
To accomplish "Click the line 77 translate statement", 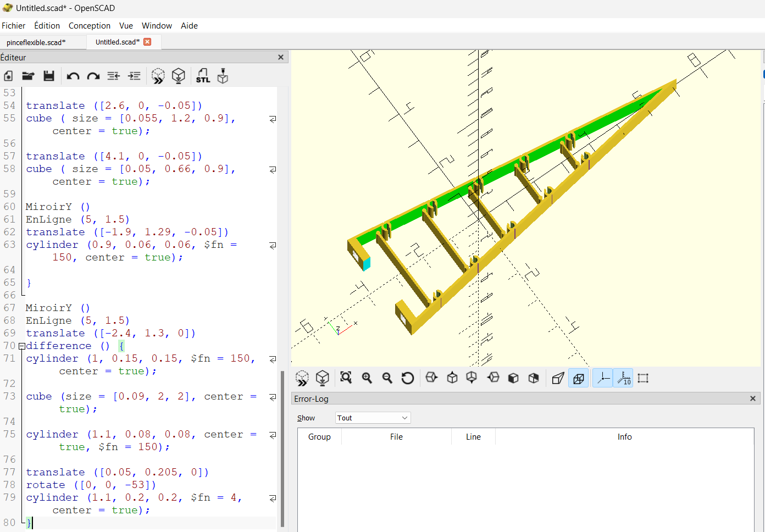I will tap(117, 472).
